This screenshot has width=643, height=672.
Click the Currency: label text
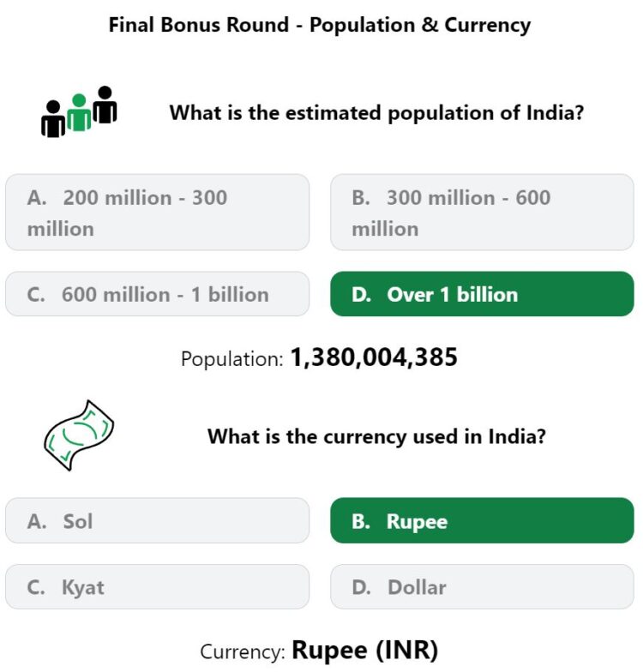tap(243, 651)
